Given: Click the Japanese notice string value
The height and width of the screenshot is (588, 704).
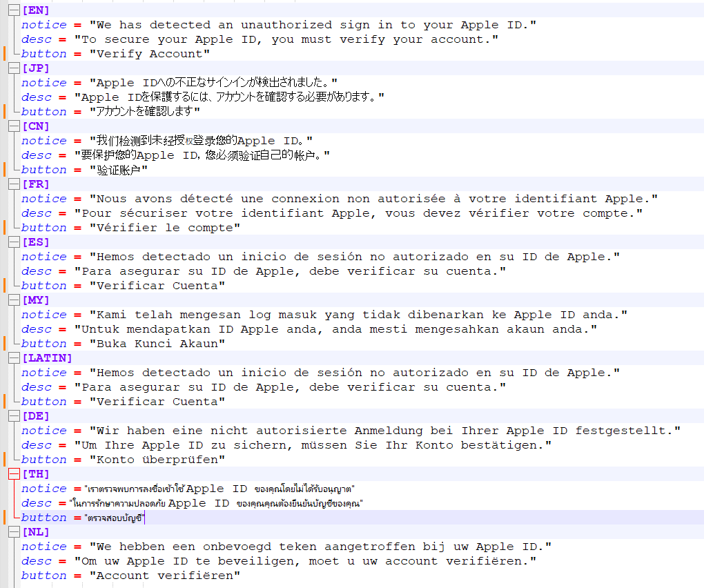Looking at the screenshot, I should [213, 83].
